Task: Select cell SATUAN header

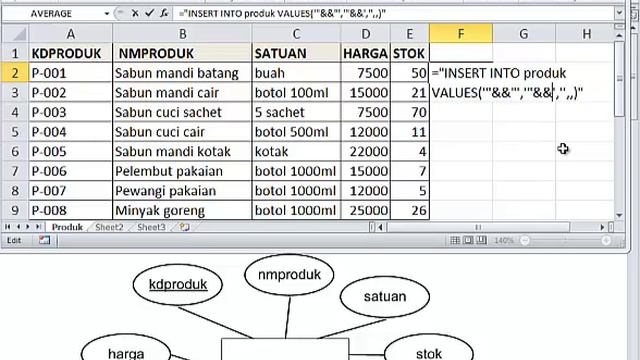Action: click(x=296, y=53)
